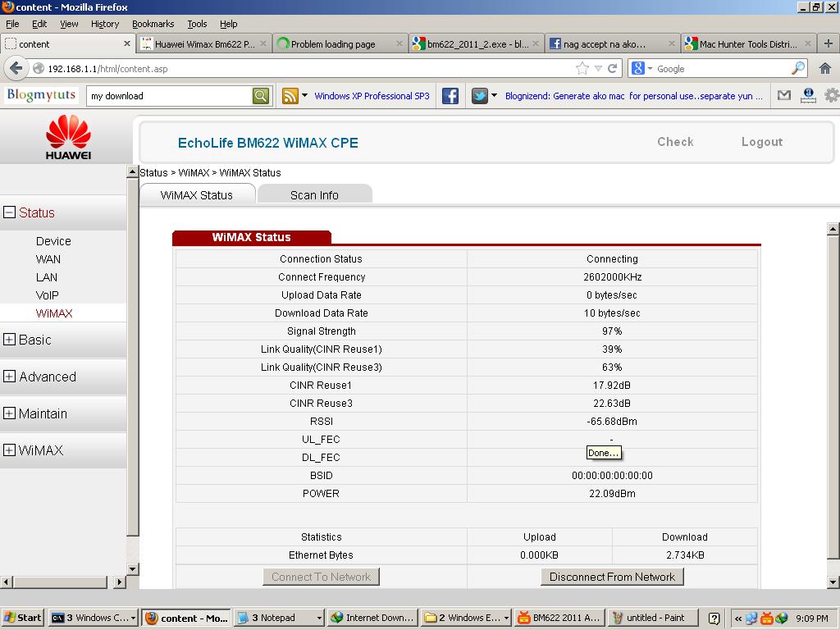
Task: Click the Blogmytuts toolbar logo
Action: (41, 95)
